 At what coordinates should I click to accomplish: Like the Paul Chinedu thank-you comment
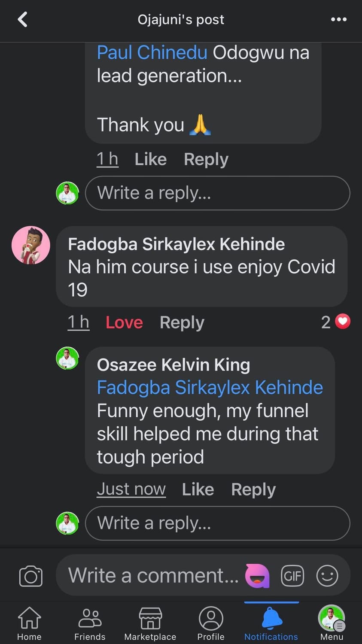click(150, 159)
